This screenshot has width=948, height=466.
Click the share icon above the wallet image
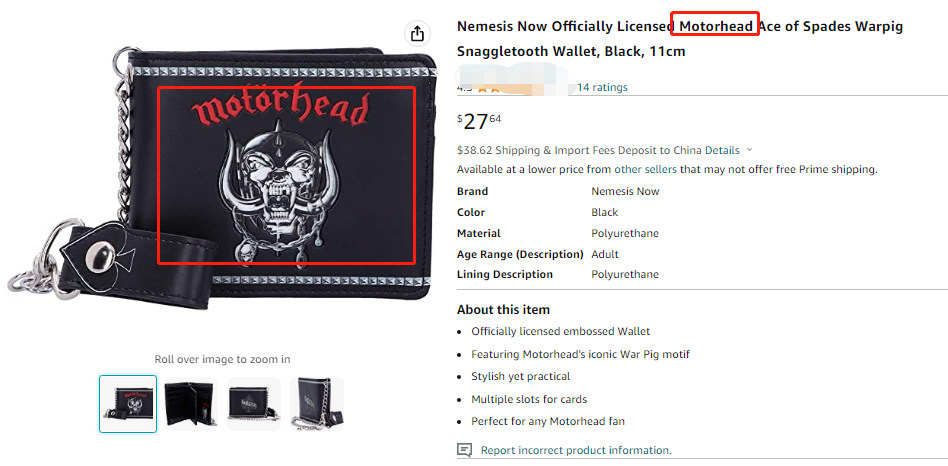[x=417, y=34]
